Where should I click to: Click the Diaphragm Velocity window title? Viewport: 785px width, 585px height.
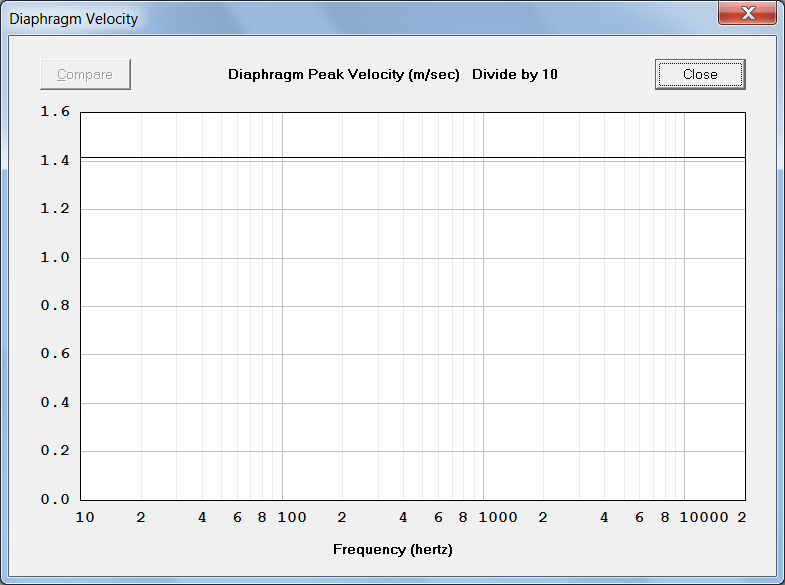pyautogui.click(x=74, y=19)
